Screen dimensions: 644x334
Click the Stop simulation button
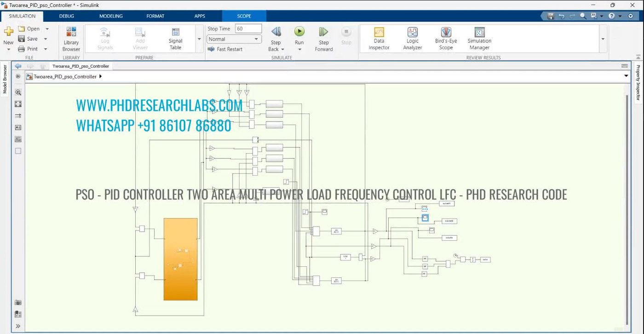point(346,36)
